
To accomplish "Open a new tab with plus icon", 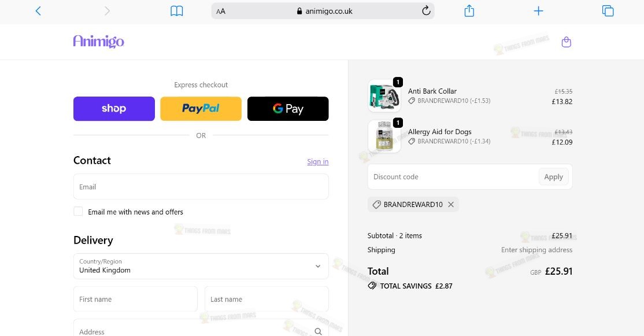I will click(x=538, y=11).
